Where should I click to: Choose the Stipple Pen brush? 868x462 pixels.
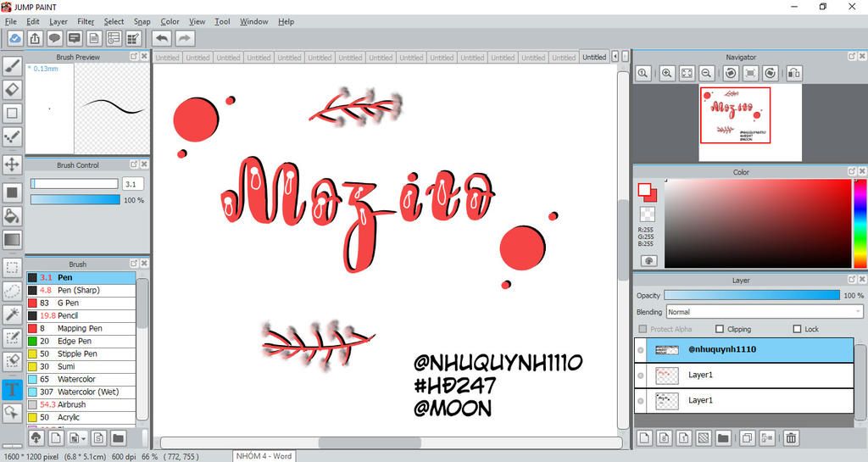[81, 353]
